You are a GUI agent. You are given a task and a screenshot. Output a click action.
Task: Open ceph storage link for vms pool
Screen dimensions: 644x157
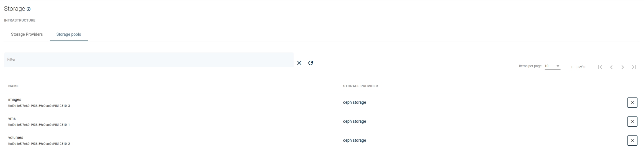click(x=354, y=121)
